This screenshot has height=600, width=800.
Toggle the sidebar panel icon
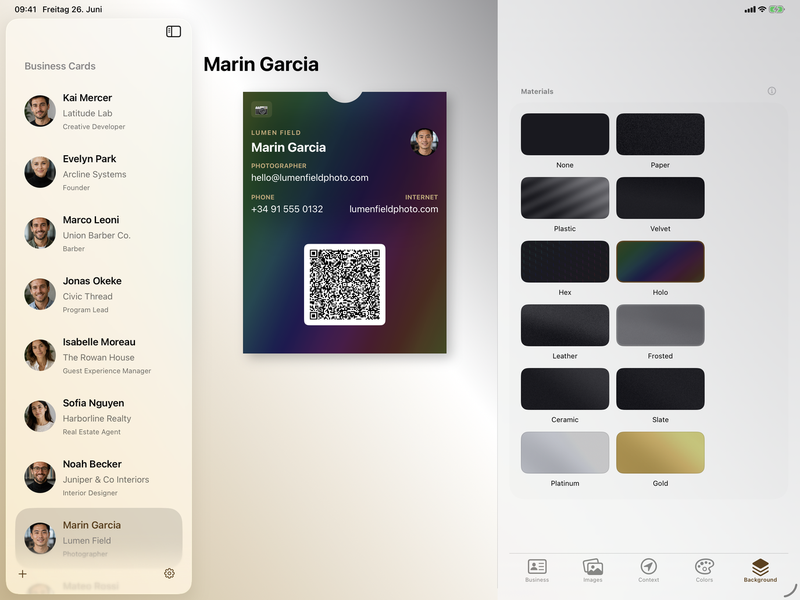coord(173,32)
